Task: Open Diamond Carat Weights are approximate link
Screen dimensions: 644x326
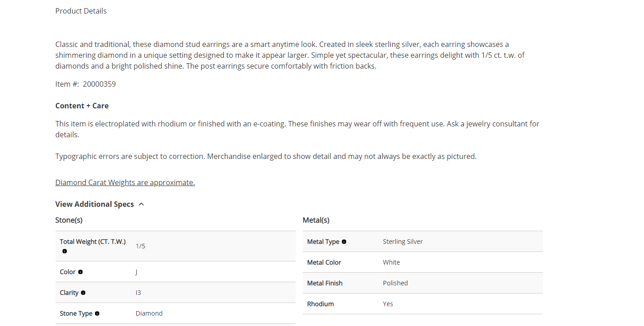Action: [x=125, y=182]
